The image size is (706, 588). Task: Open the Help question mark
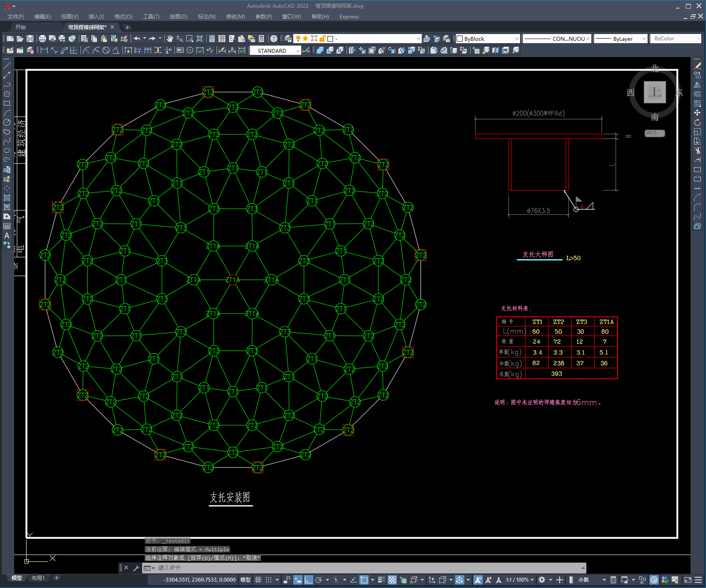(x=274, y=39)
